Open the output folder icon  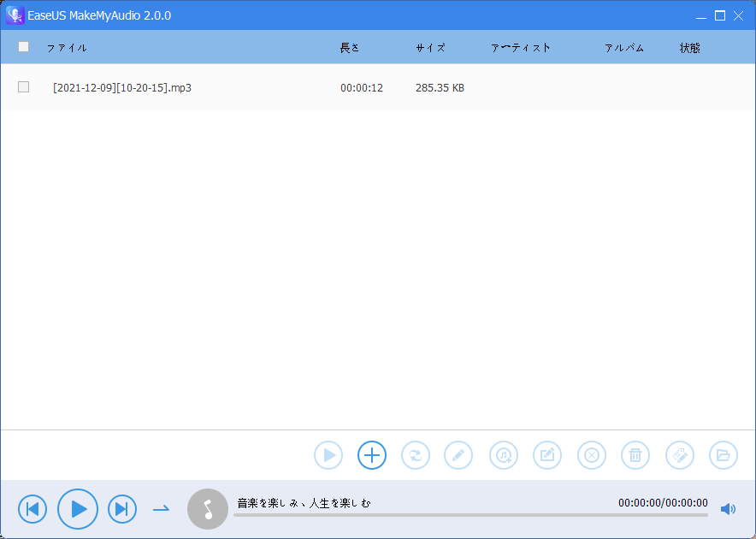[x=724, y=455]
